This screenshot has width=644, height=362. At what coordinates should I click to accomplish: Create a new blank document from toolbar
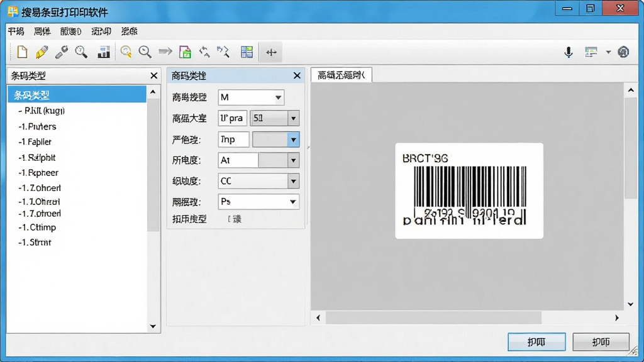pos(22,52)
